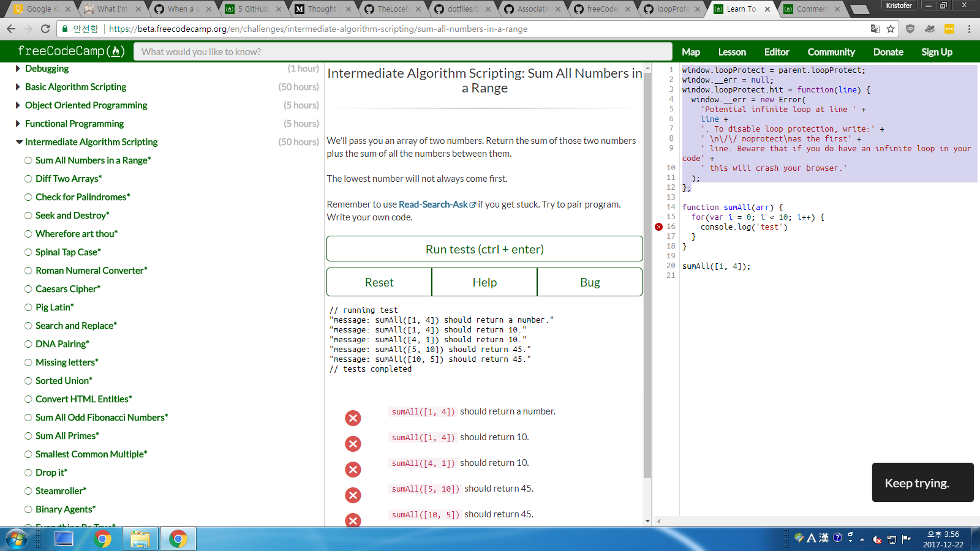Screen dimensions: 980x551
Task: Open Google Translate from the address bar
Action: [x=875, y=28]
